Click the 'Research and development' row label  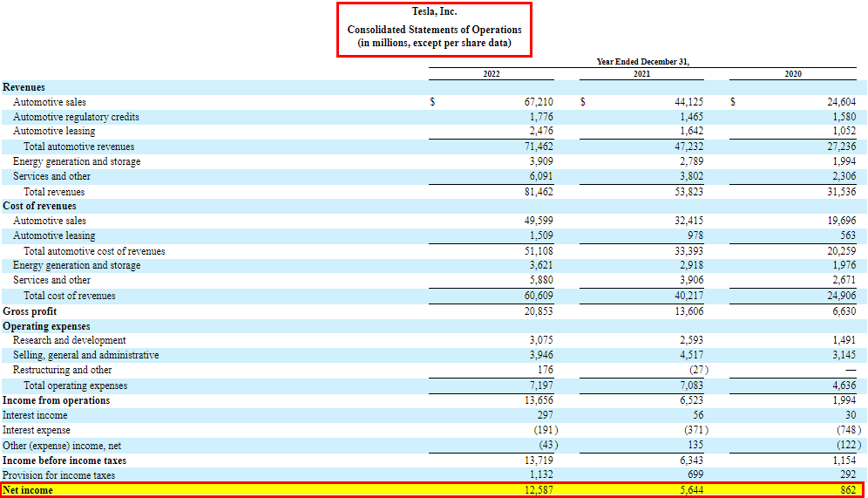(69, 340)
